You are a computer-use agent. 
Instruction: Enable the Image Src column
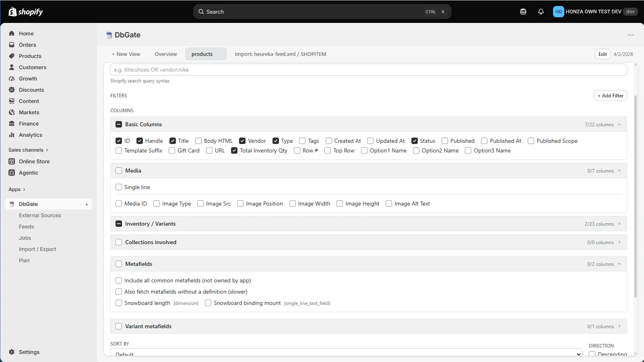(x=200, y=204)
